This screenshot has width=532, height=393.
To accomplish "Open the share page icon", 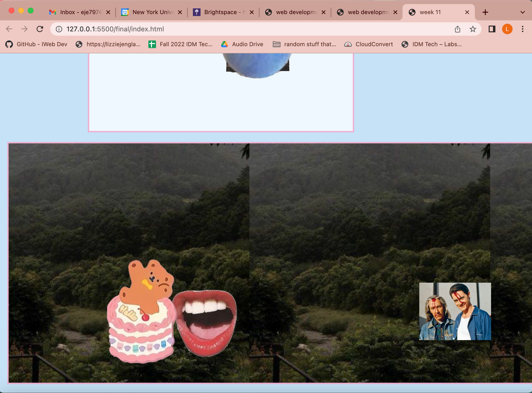I will tap(457, 29).
